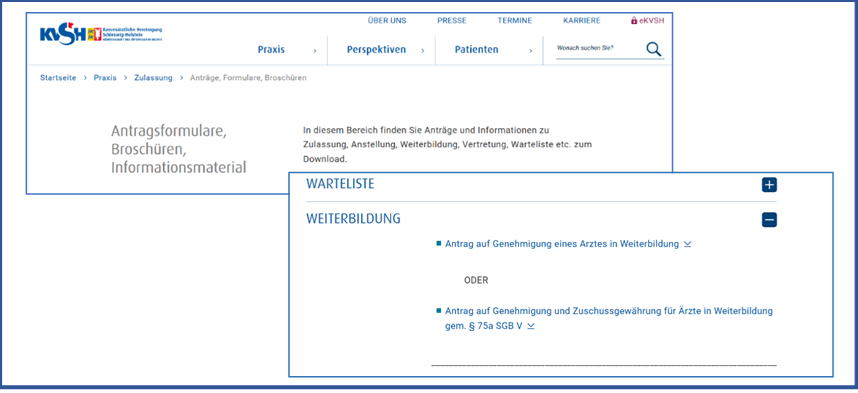Click the chevron next to Patienten
Screen dimensions: 858x393
click(x=530, y=51)
